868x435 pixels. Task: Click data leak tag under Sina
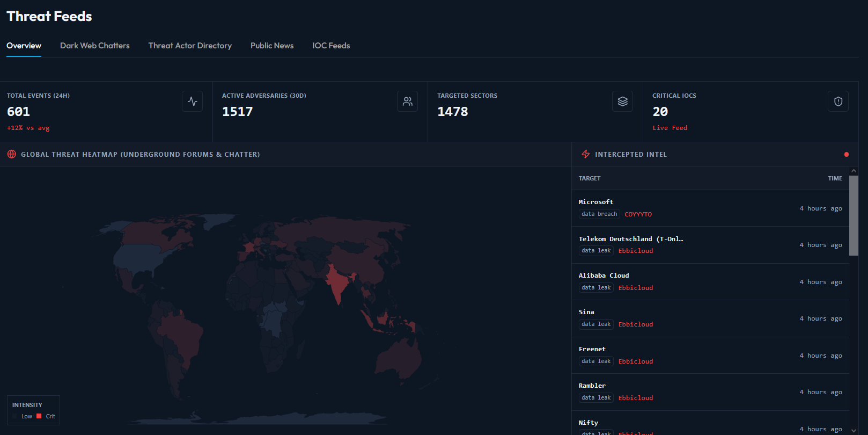coord(596,324)
